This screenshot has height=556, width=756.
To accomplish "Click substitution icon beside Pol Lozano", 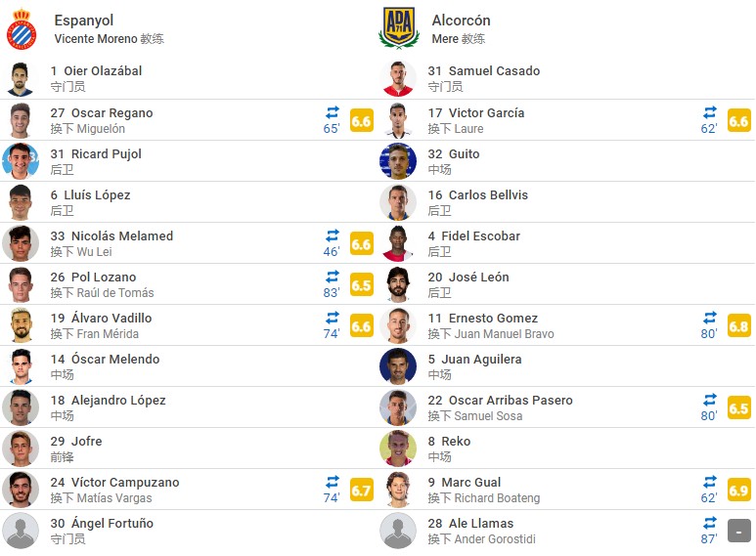I will [x=333, y=277].
